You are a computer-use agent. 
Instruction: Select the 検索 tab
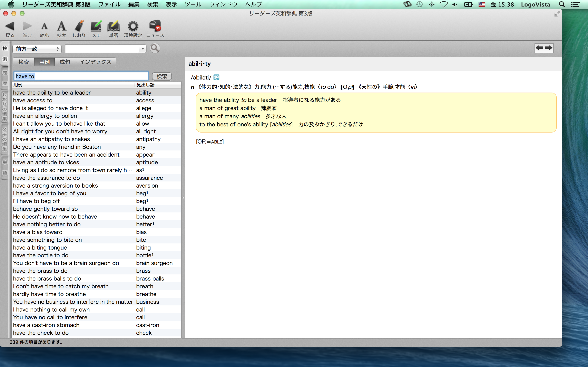coord(23,62)
